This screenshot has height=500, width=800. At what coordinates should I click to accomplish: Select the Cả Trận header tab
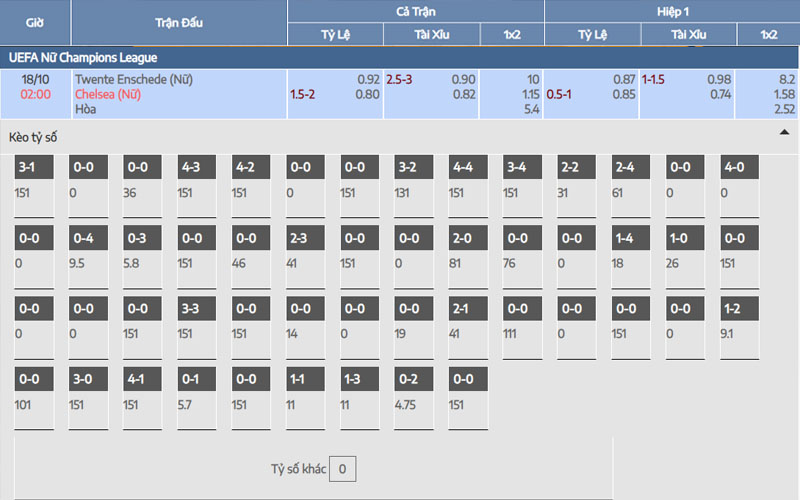[x=415, y=11]
